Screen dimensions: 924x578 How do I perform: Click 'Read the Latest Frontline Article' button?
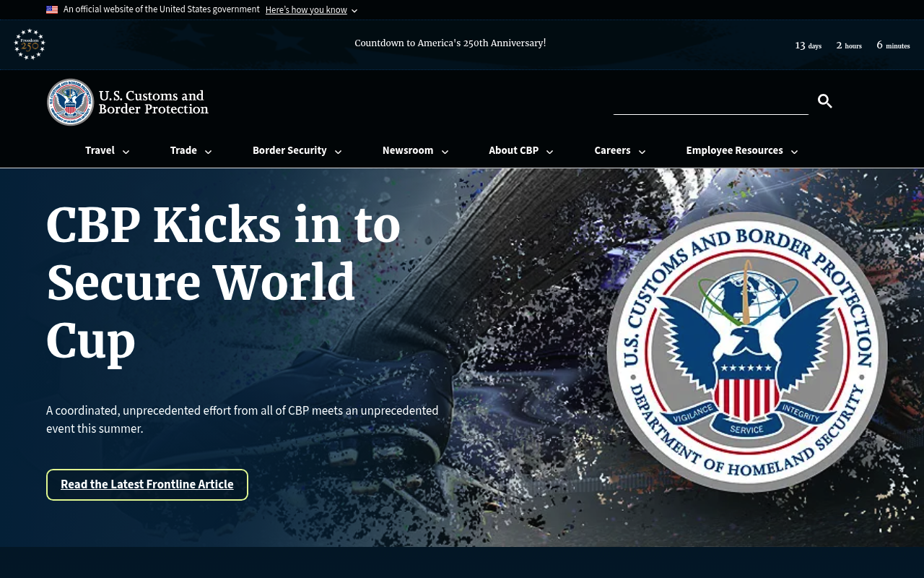tap(147, 485)
